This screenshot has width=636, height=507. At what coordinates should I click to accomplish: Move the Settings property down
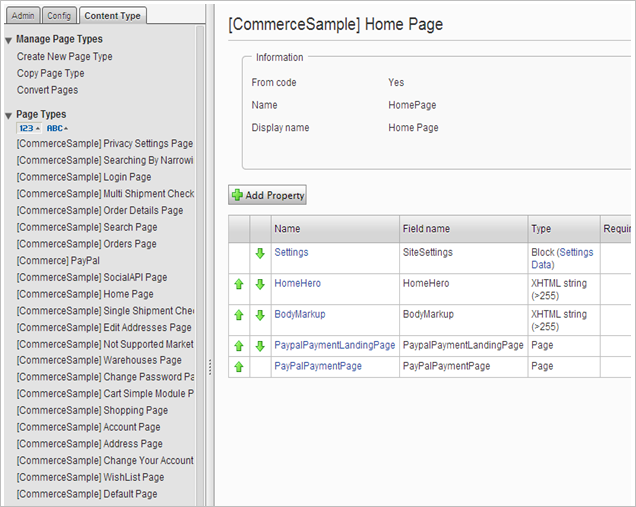(260, 254)
